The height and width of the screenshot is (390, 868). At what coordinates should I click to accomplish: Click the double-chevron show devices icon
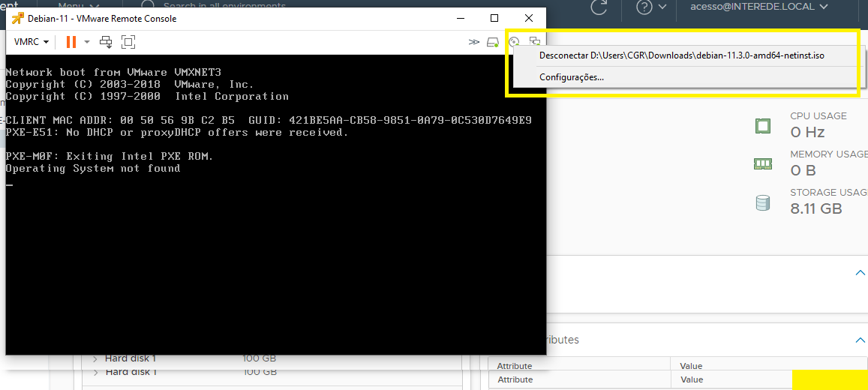[473, 42]
